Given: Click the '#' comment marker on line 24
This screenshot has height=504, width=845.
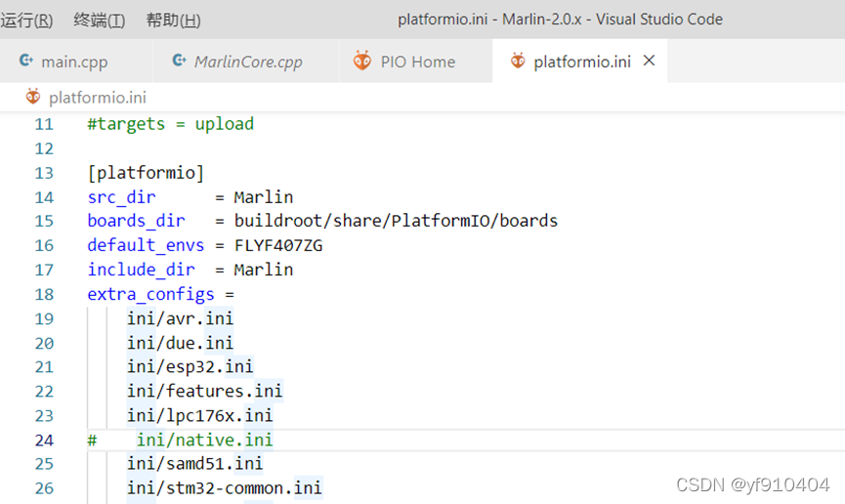Looking at the screenshot, I should (92, 441).
